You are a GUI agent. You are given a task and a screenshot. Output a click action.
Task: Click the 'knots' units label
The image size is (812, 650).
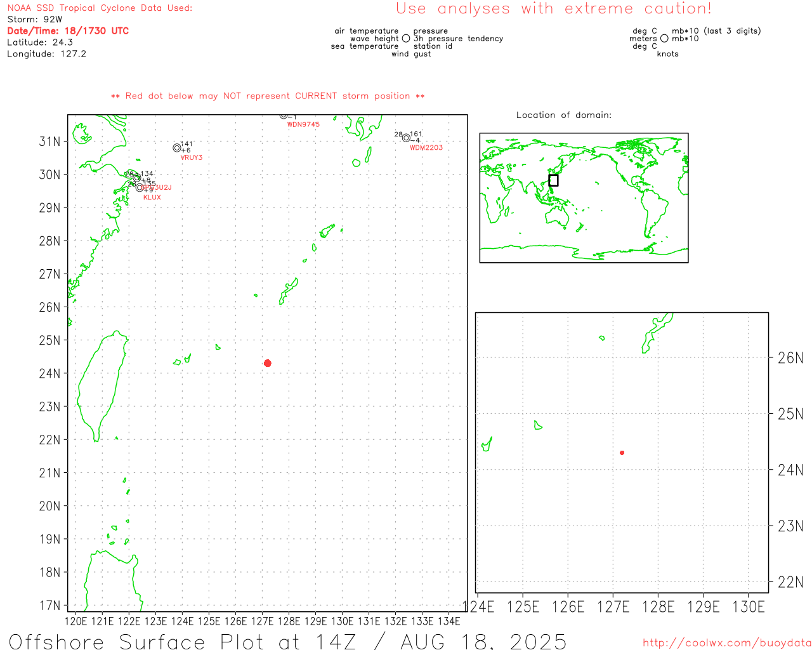tap(668, 54)
